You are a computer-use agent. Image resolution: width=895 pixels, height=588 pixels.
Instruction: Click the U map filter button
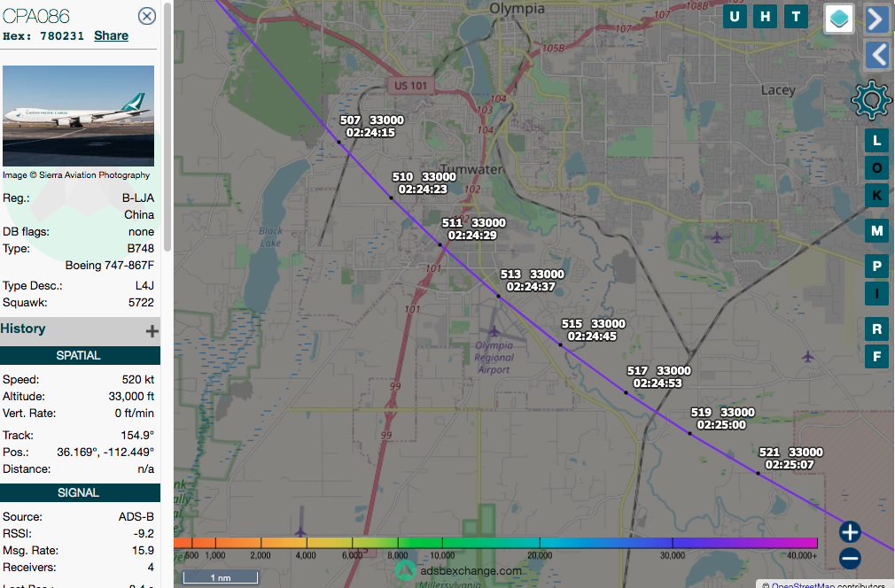(x=735, y=17)
